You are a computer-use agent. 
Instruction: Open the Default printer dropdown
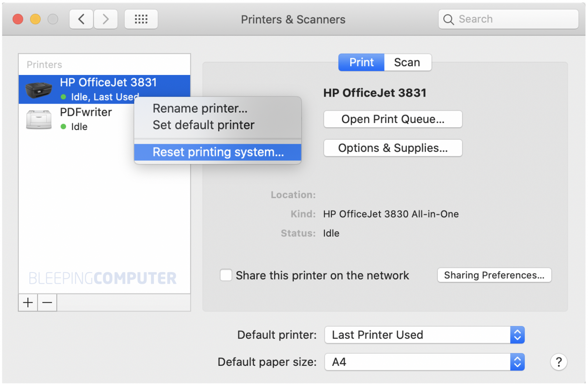tap(424, 335)
